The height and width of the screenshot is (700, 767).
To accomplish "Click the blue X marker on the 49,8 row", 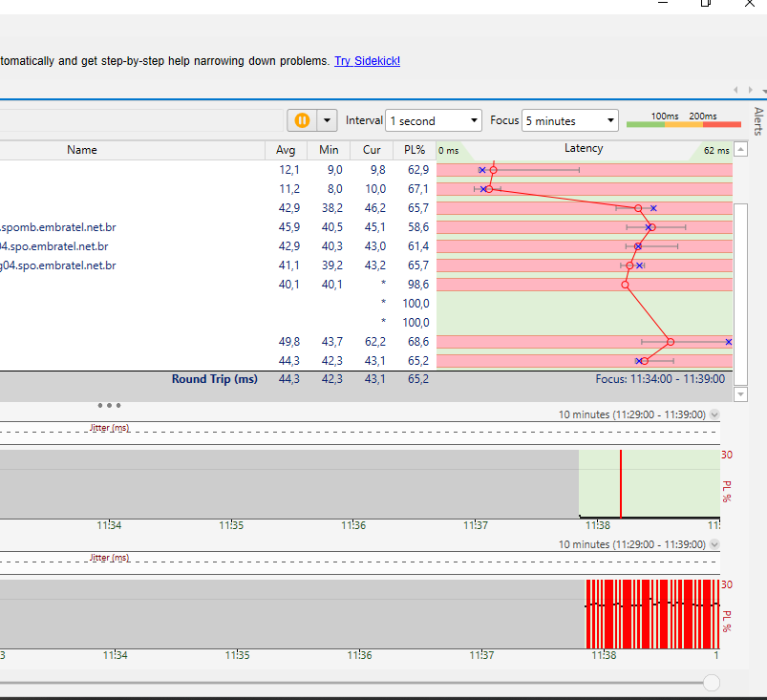I will pyautogui.click(x=729, y=342).
